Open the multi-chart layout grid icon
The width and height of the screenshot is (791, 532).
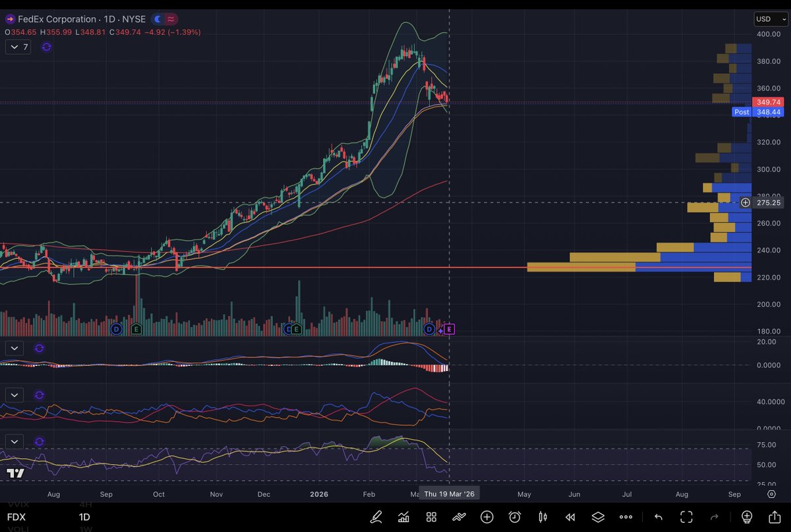click(x=431, y=517)
